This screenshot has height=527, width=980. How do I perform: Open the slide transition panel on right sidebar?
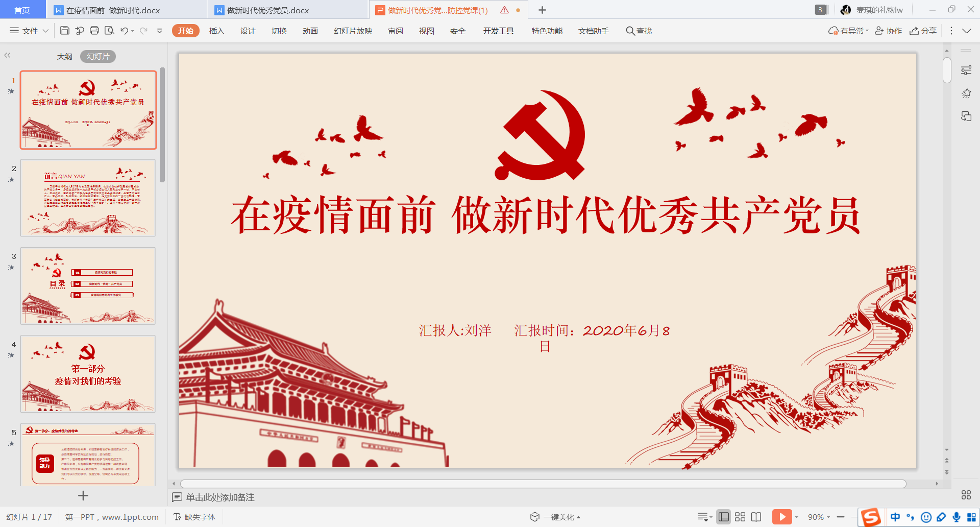966,116
